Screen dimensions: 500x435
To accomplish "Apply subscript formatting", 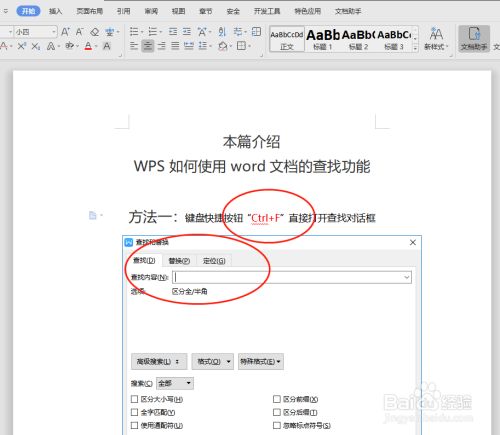I will coord(36,46).
